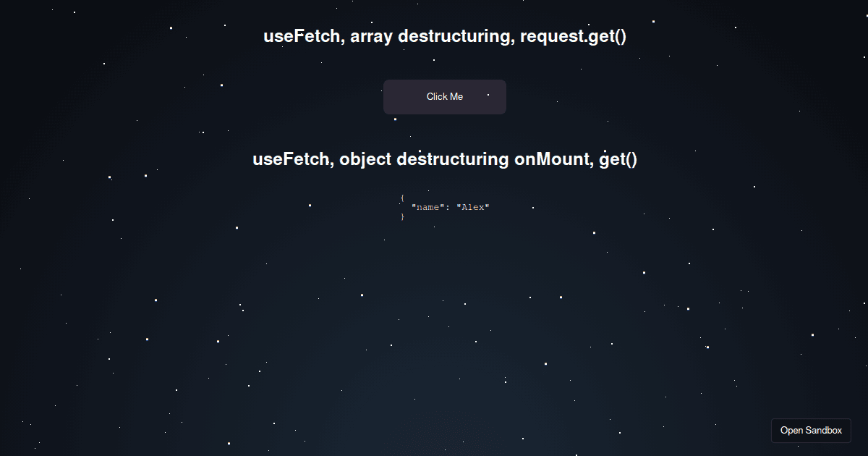Select the useFetch object destructuring heading
The width and height of the screenshot is (868, 456).
pos(446,159)
